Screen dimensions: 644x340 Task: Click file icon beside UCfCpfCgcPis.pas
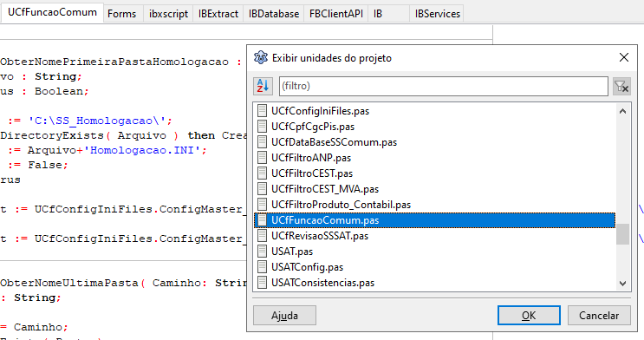tap(262, 127)
